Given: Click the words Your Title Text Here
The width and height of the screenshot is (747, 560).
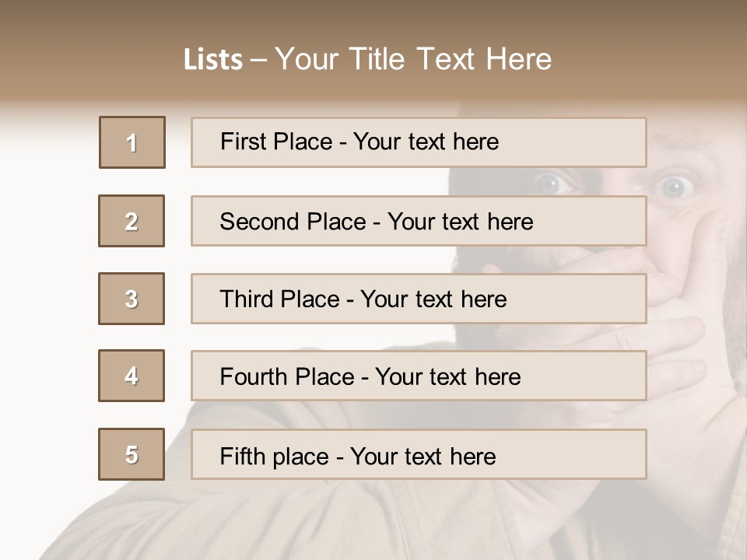Looking at the screenshot, I should tap(413, 59).
